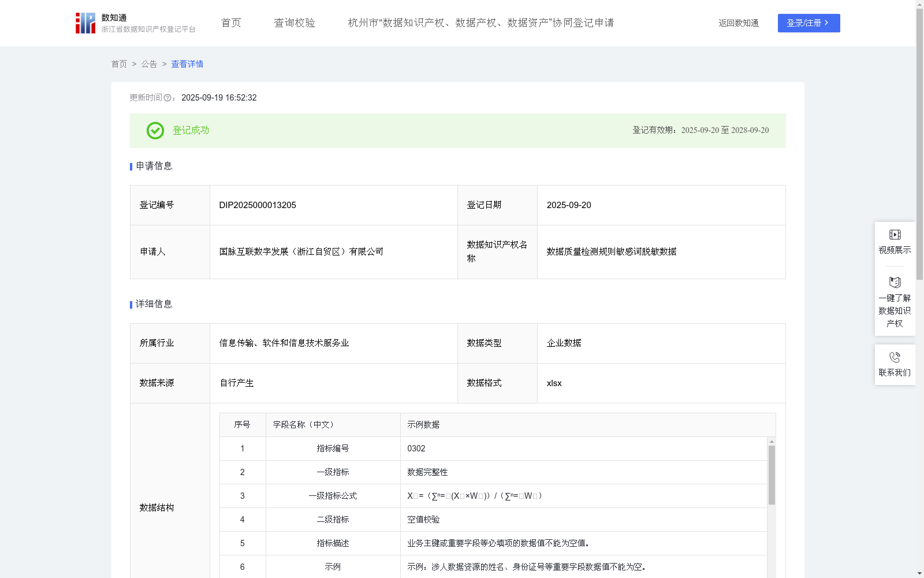Click the 一级指标 field name

333,472
